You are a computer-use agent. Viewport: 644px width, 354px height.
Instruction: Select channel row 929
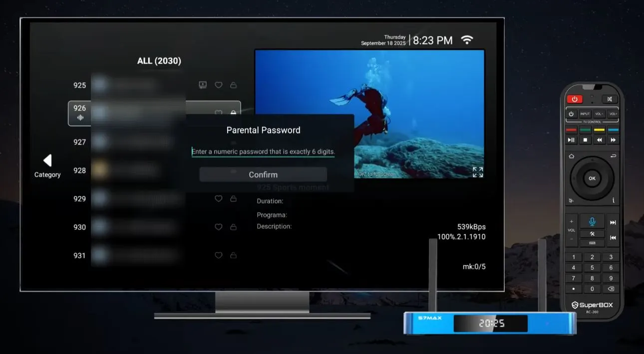[x=155, y=199]
